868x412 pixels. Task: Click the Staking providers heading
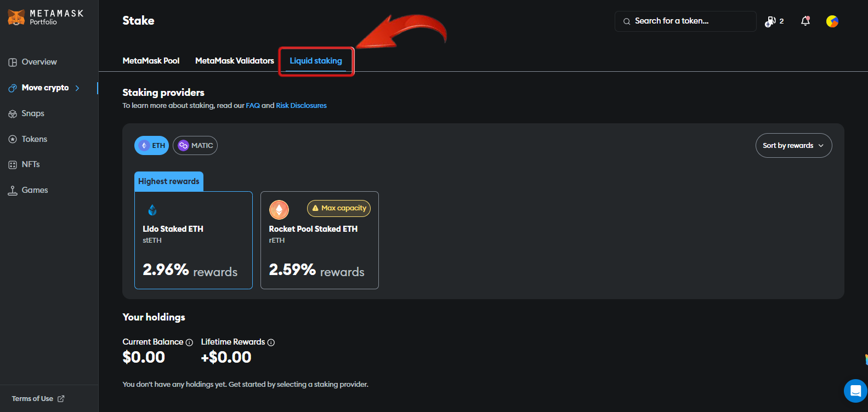(163, 93)
